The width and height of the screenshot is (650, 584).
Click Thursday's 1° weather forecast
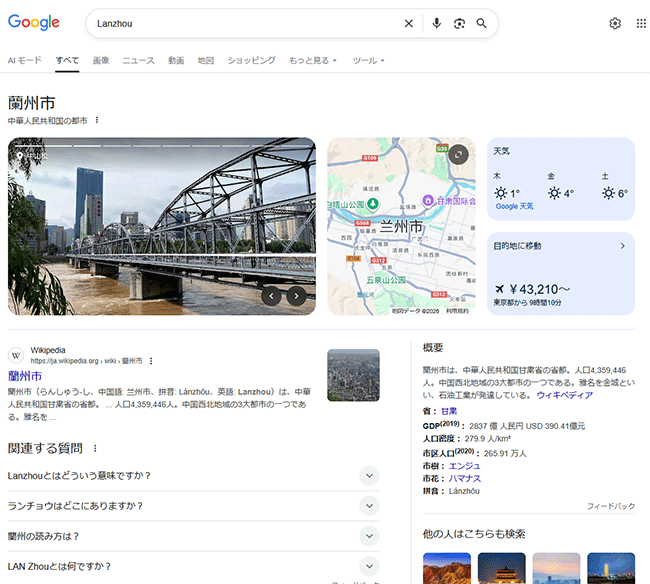[507, 193]
